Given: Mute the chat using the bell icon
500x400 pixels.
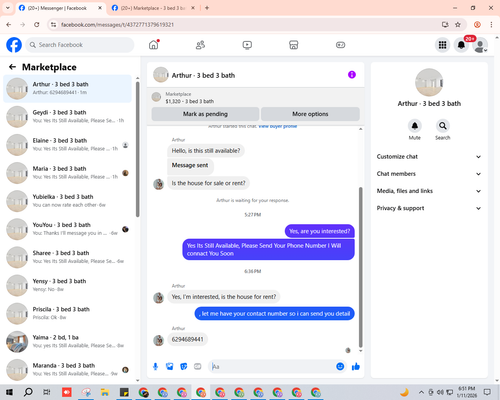Looking at the screenshot, I should click(415, 126).
